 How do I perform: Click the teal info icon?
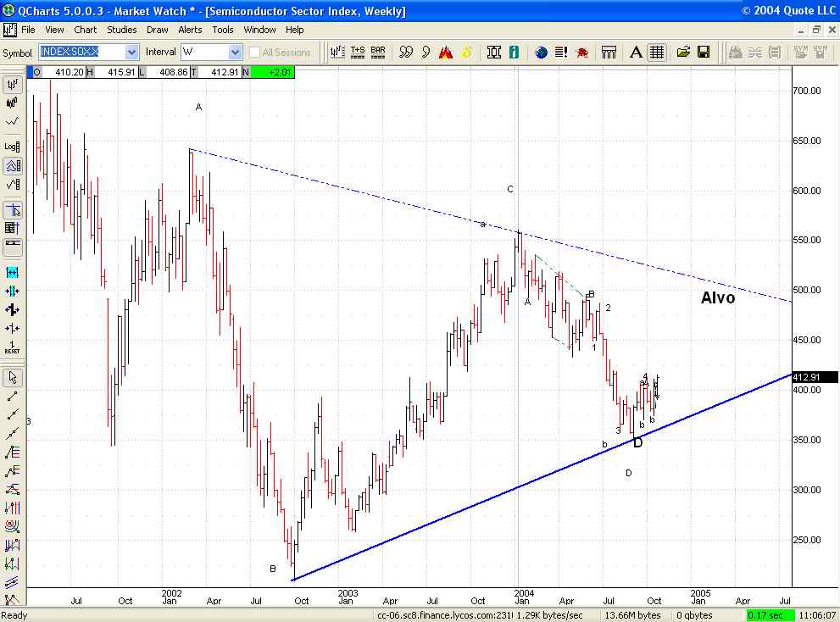(x=514, y=52)
